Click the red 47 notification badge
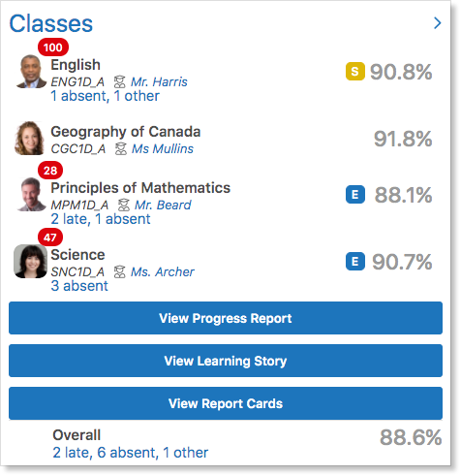This screenshot has width=461, height=476. click(50, 238)
